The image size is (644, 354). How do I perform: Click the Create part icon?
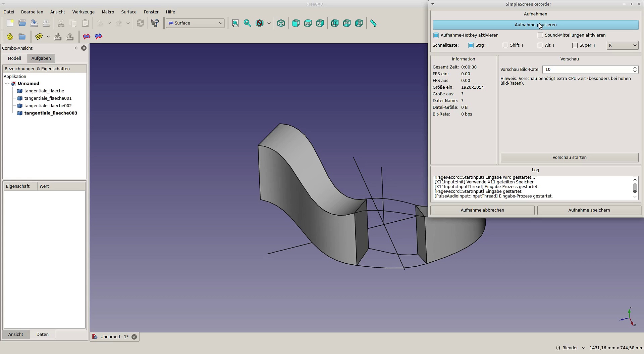[10, 37]
